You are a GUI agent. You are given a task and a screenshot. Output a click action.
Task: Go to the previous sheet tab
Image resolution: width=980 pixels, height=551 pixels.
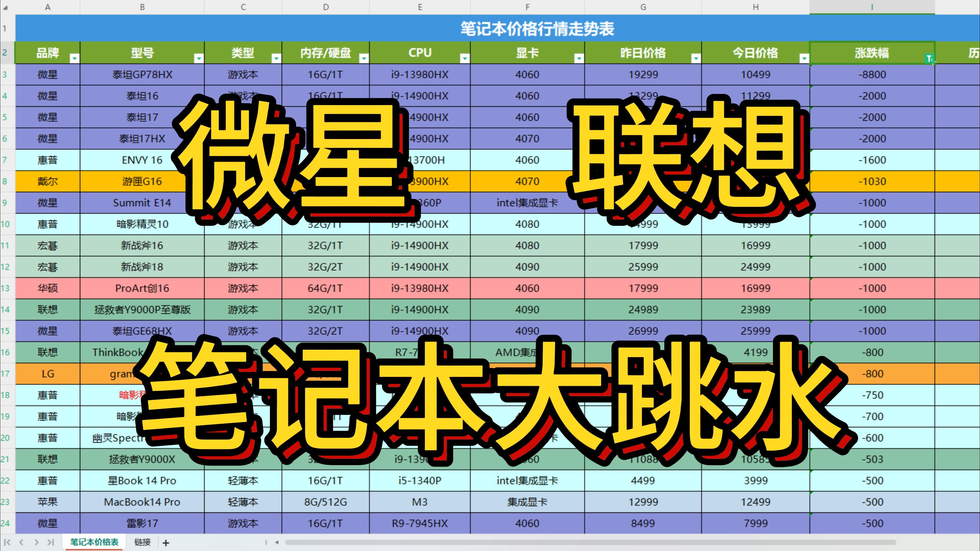pos(22,542)
